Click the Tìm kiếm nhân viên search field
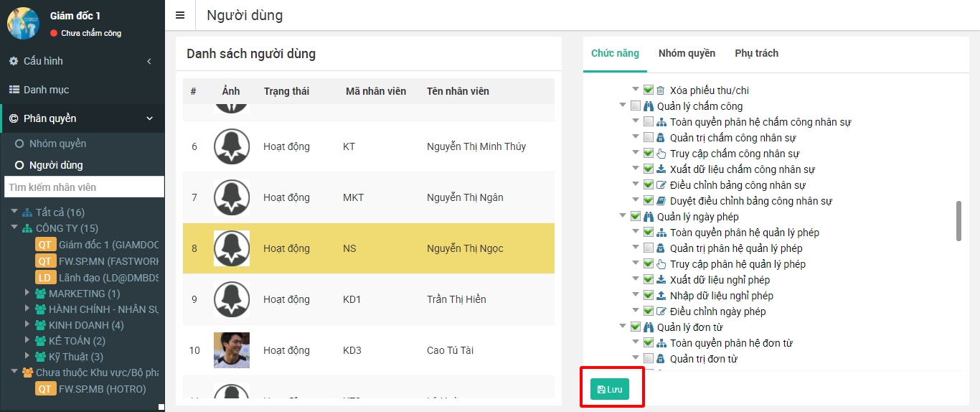Image resolution: width=980 pixels, height=412 pixels. [x=84, y=187]
